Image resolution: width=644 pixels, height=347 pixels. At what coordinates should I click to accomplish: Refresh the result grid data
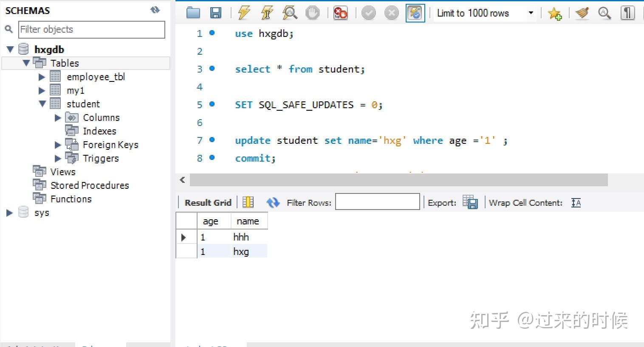(273, 203)
